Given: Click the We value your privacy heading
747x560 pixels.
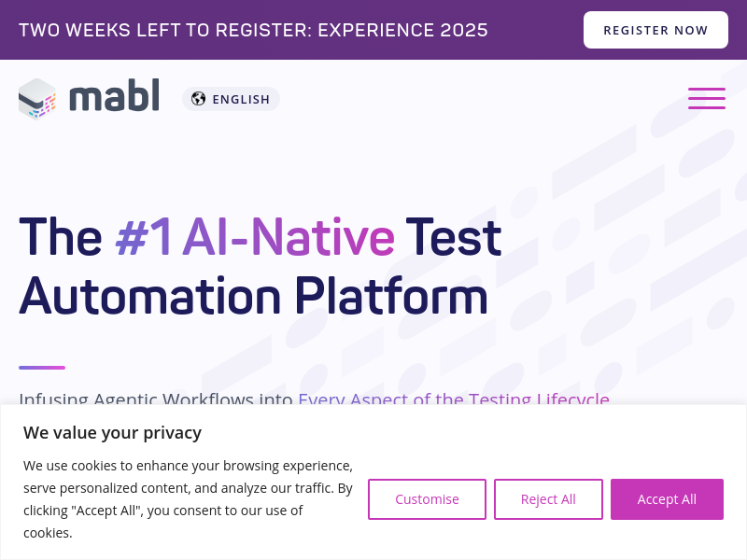Looking at the screenshot, I should point(112,432).
